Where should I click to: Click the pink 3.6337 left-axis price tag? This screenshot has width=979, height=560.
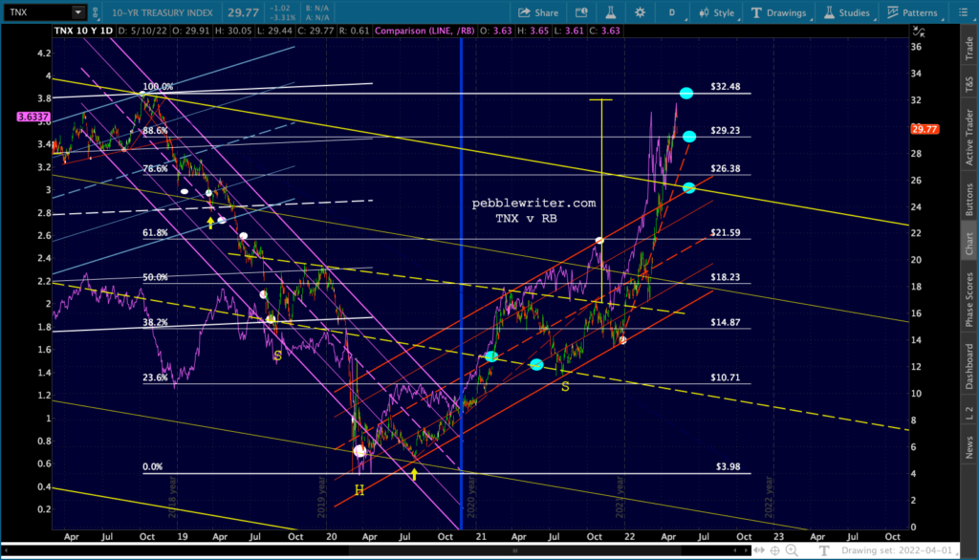coord(33,117)
